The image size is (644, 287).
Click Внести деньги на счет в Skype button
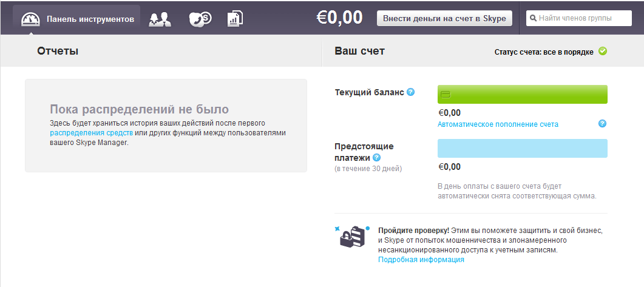click(444, 18)
